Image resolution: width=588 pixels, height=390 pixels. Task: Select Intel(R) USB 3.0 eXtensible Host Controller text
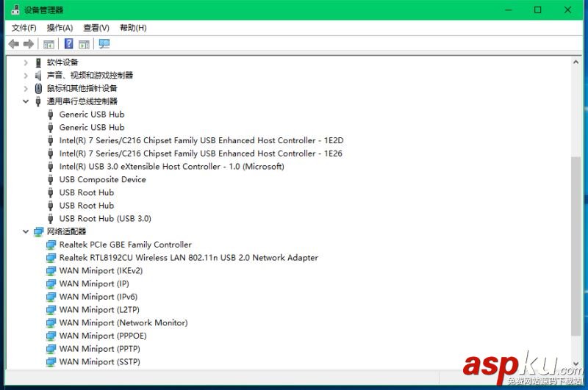pyautogui.click(x=172, y=167)
